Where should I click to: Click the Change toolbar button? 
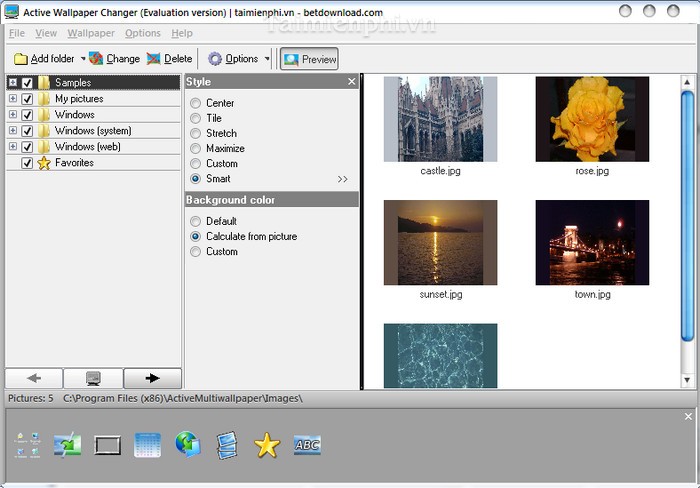(114, 59)
